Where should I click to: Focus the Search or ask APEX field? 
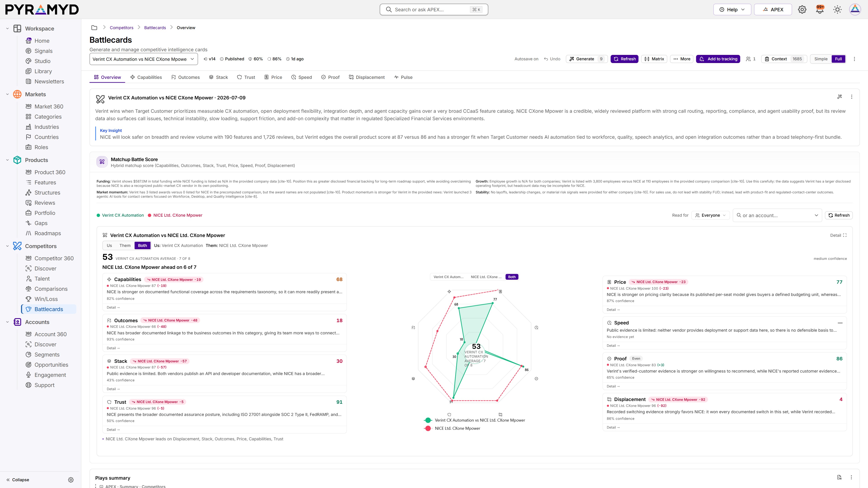coord(434,9)
